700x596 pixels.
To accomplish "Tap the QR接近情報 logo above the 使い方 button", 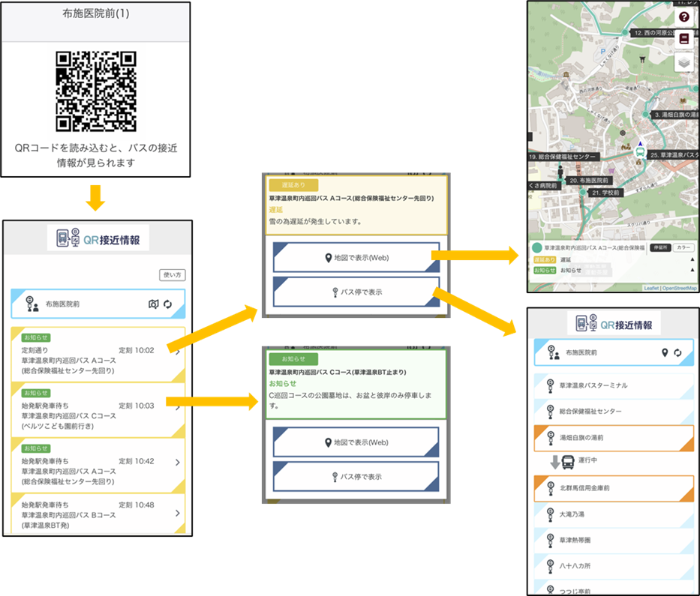I will tap(98, 238).
